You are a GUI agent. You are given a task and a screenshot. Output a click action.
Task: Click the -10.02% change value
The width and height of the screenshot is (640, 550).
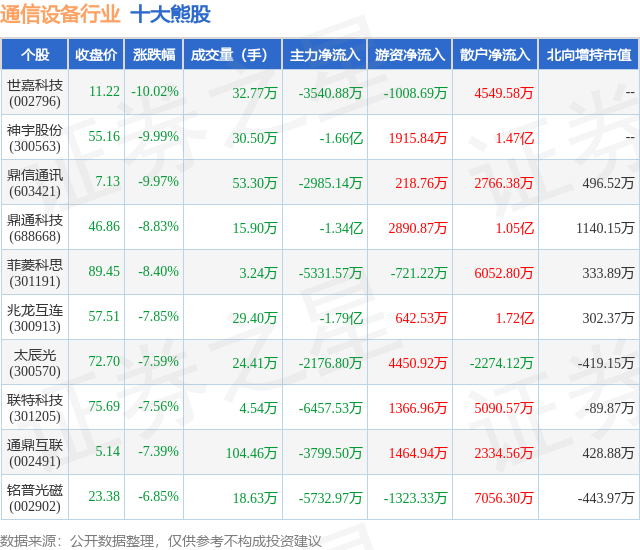(155, 91)
